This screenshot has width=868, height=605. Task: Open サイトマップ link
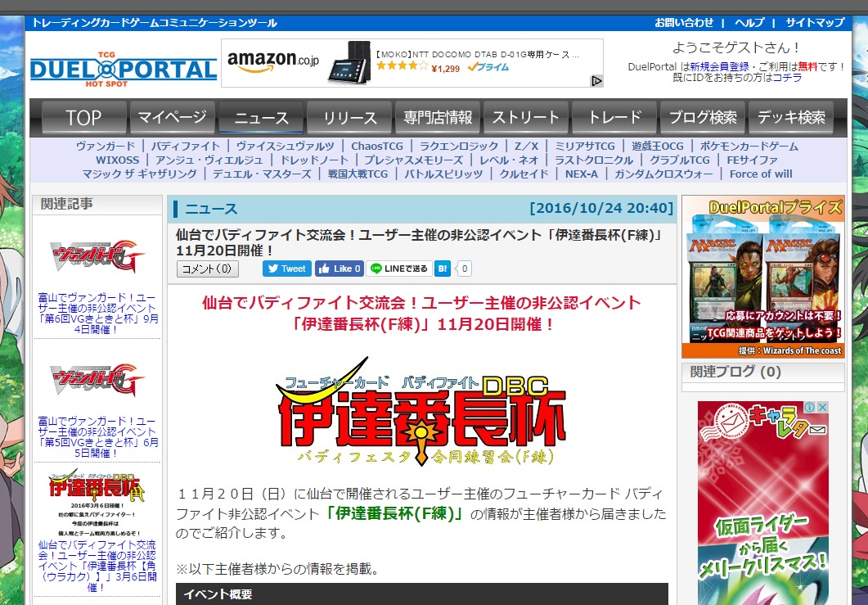(815, 23)
